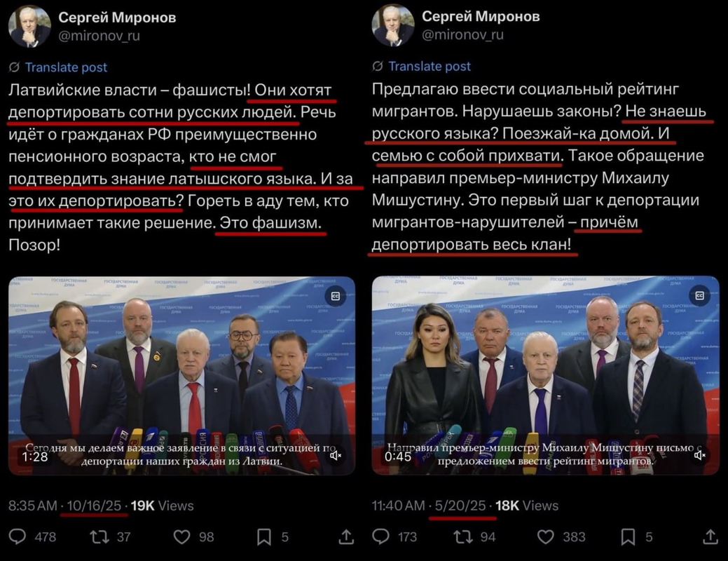728x561 pixels.
Task: Bookmark the 10/16/25 post
Action: 263,537
